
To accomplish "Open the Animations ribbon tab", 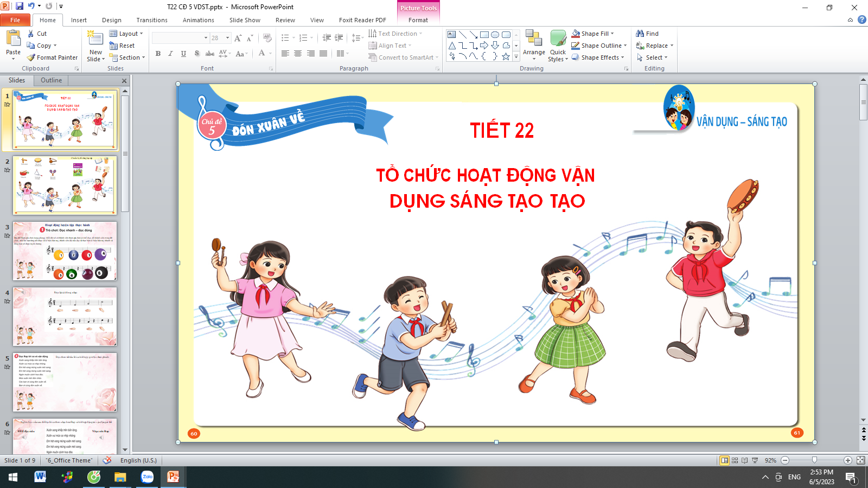I will (198, 20).
